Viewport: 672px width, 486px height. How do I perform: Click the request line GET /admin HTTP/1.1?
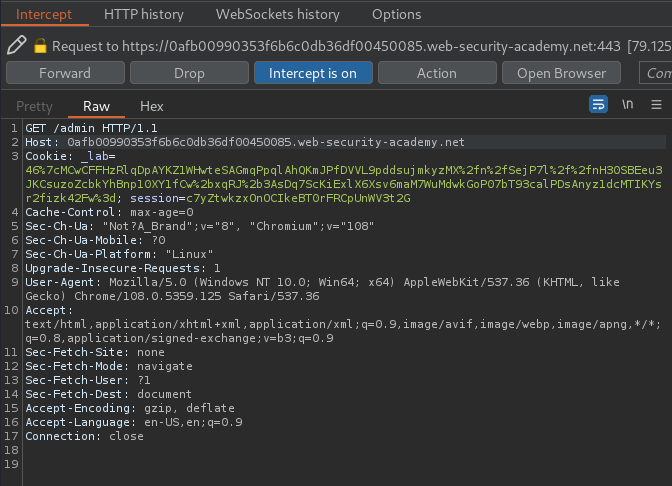pos(91,128)
